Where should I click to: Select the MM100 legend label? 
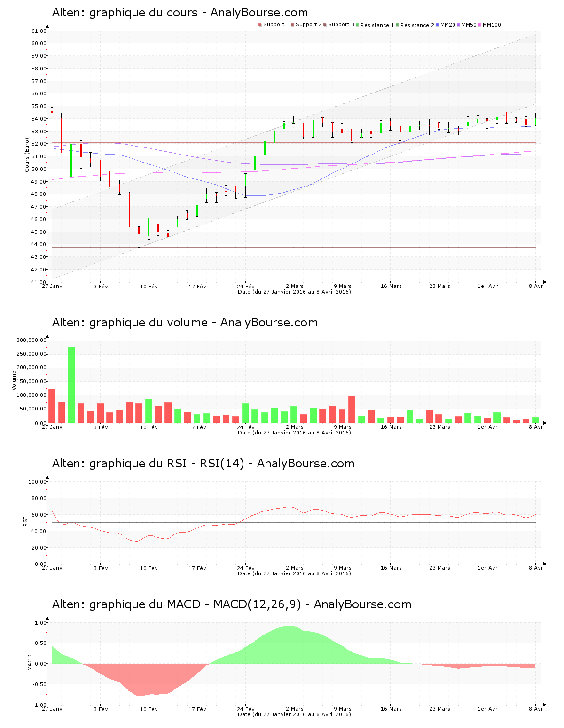pos(492,25)
